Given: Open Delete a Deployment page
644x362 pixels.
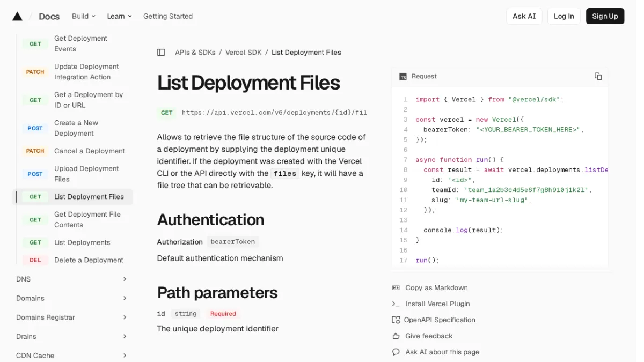Looking at the screenshot, I should [89, 260].
